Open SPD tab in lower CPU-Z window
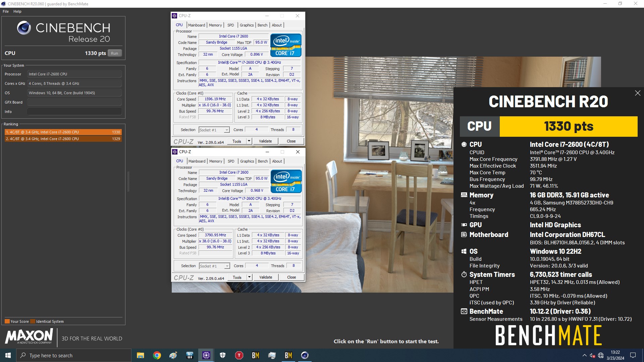The image size is (644, 362). click(231, 161)
